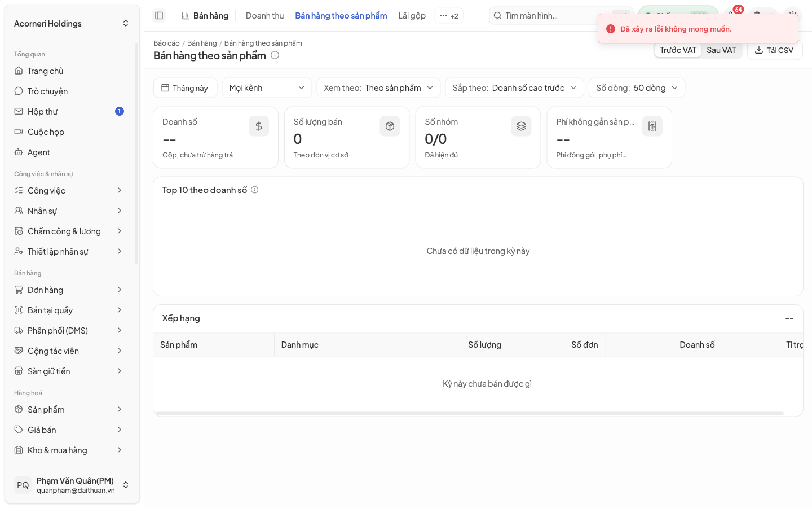The height and width of the screenshot is (508, 812).
Task: Click the box icon in Số lượng bán card
Action: 390,126
